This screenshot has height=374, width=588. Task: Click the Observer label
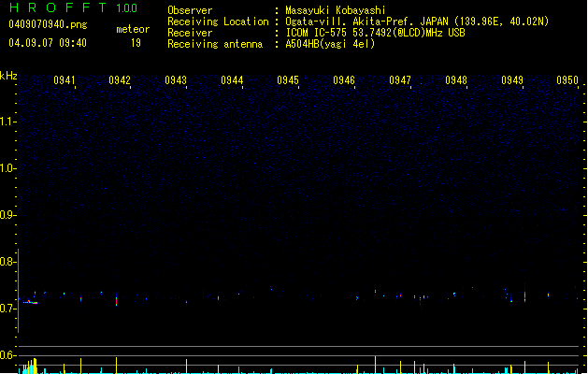click(x=190, y=10)
